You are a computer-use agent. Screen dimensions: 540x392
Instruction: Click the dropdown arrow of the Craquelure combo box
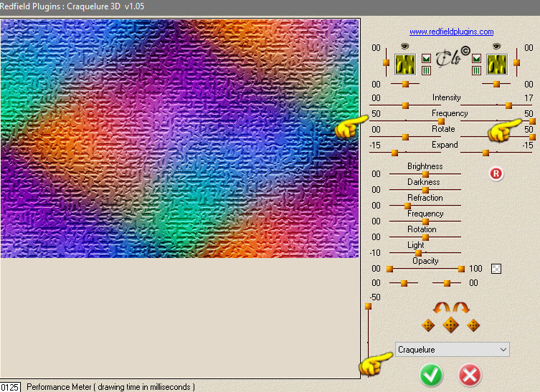tap(503, 350)
